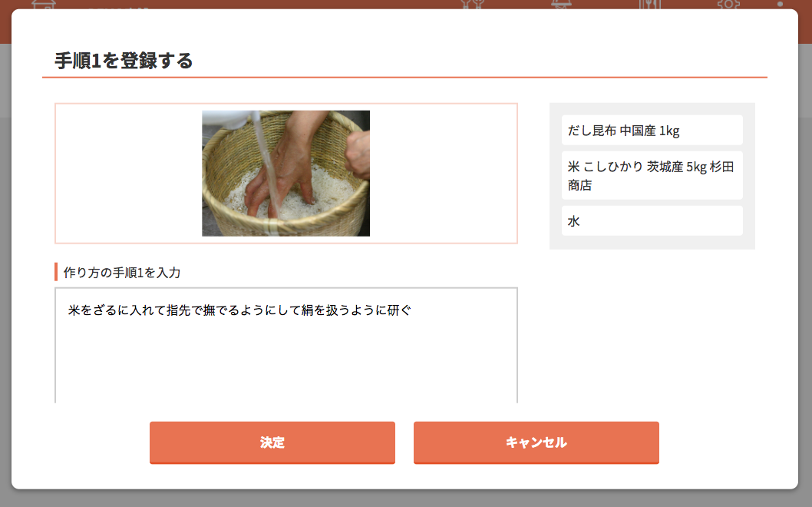Click the gray padding below the 水 item

tap(652, 243)
